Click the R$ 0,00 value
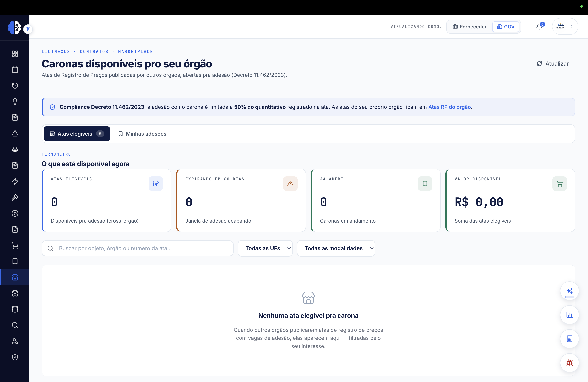Screen dimensions: 588x382 pos(479,202)
